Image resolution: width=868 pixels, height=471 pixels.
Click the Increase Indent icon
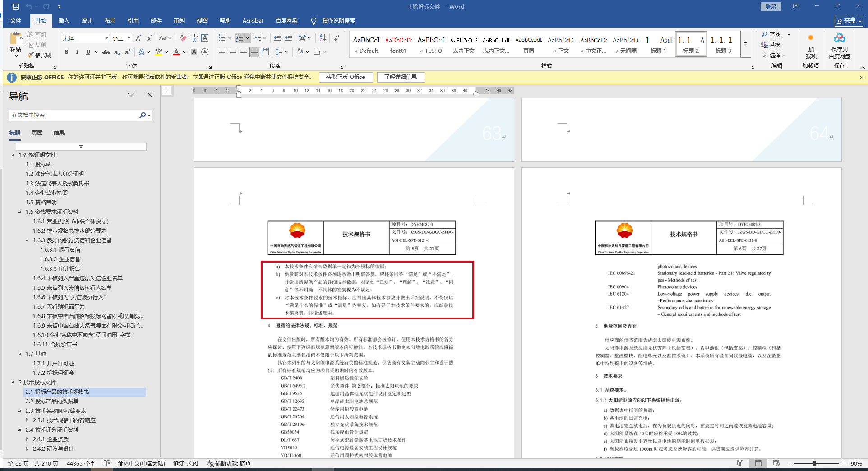(x=288, y=38)
